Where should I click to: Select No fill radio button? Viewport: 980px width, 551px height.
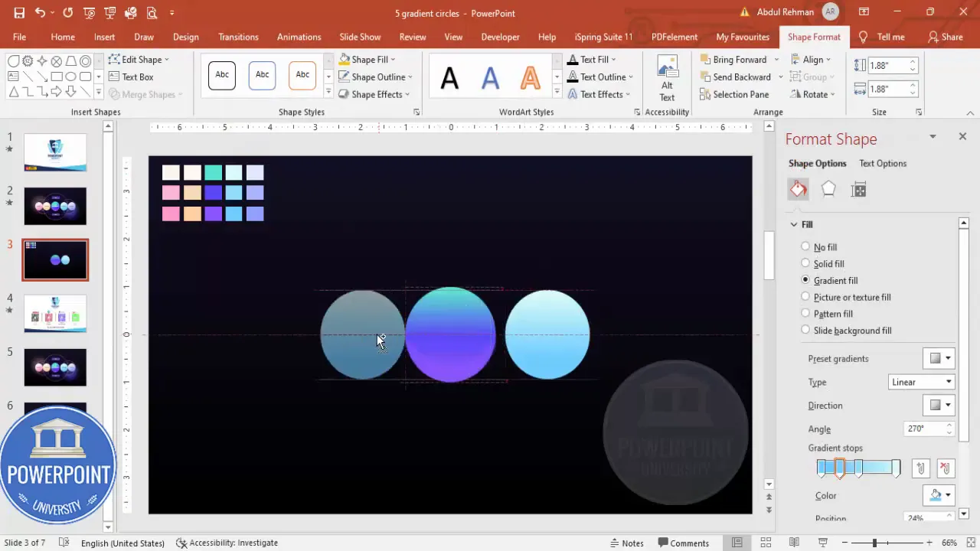coord(805,246)
